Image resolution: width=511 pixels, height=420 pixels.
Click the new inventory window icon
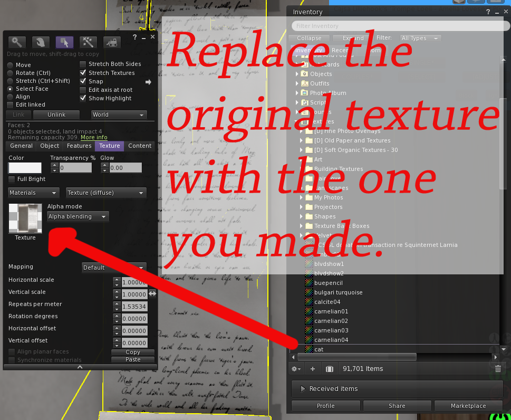pyautogui.click(x=330, y=369)
